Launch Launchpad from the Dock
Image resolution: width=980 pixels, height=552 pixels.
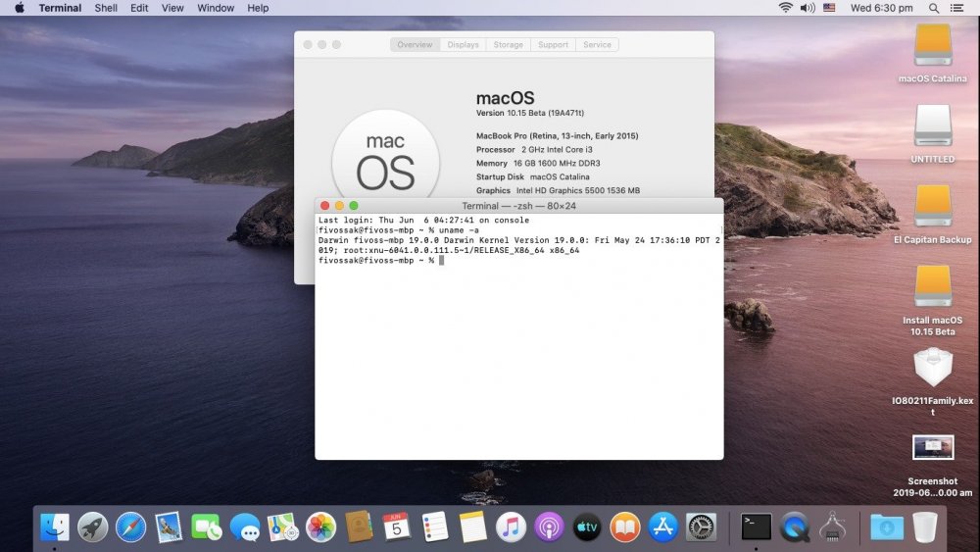(x=92, y=527)
